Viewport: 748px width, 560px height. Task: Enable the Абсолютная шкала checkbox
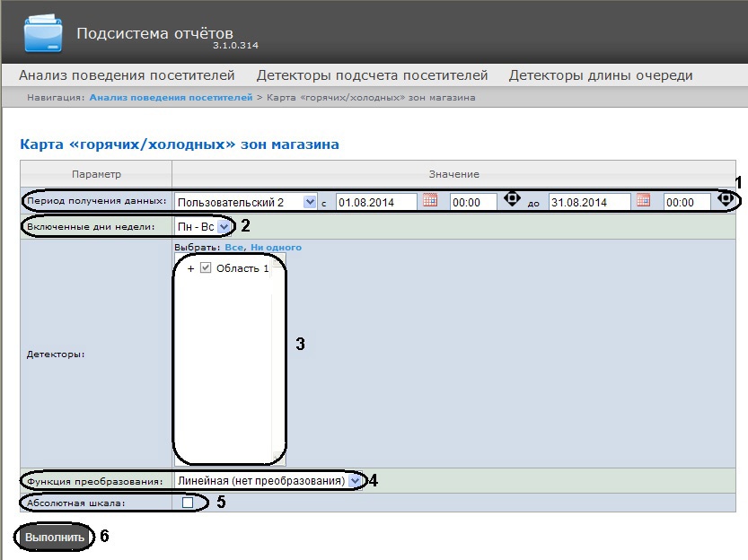pos(188,503)
